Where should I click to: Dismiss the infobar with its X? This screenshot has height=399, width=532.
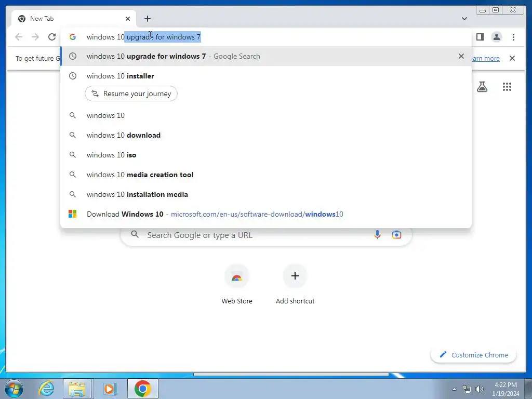tap(512, 58)
